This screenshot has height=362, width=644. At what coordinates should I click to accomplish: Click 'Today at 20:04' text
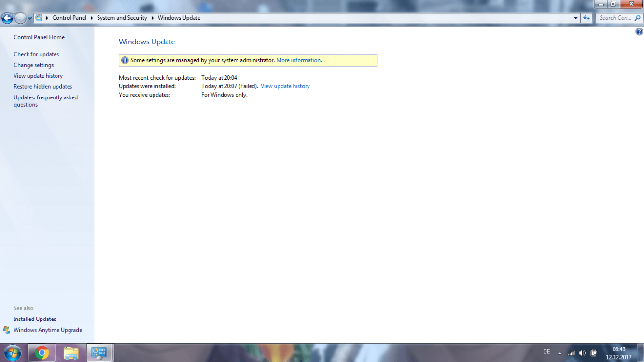tap(219, 78)
